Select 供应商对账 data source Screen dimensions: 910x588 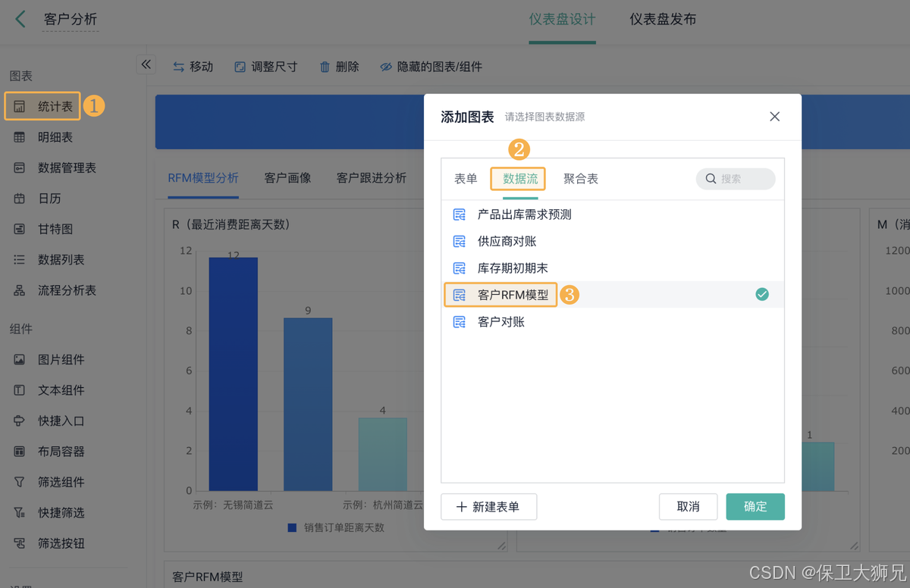click(x=613, y=242)
